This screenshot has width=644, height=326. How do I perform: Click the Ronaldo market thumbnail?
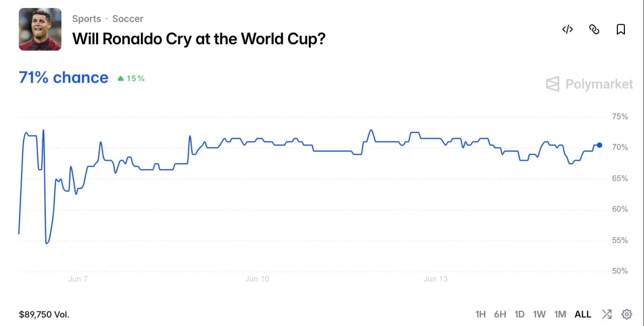[40, 29]
